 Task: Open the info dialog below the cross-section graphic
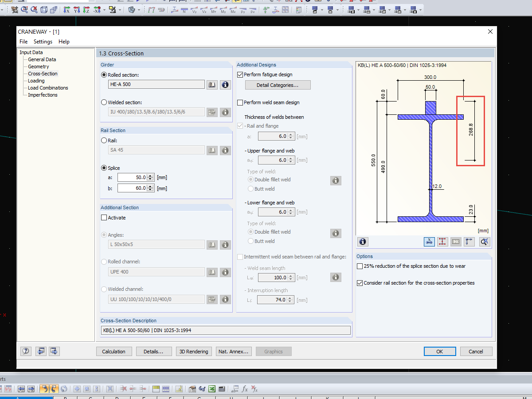coord(363,242)
